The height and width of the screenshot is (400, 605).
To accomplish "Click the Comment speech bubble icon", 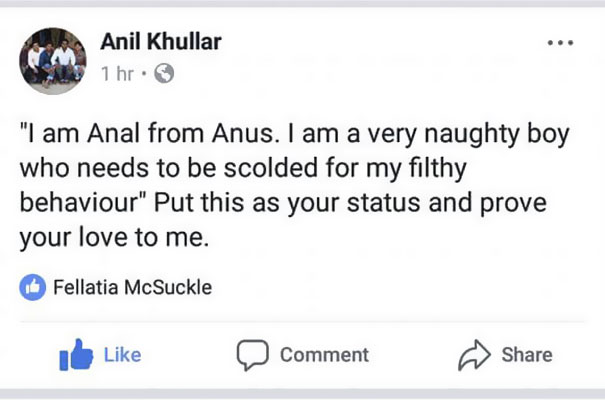I will (x=253, y=354).
